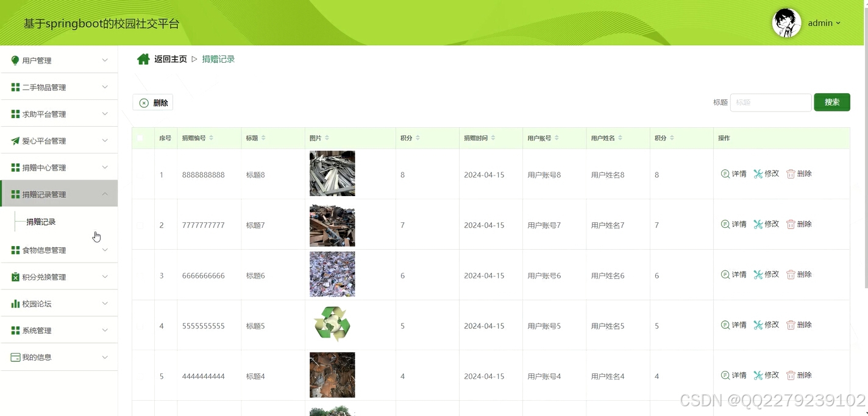
Task: Open 详情 magnifier icon on row 1
Action: (x=725, y=174)
